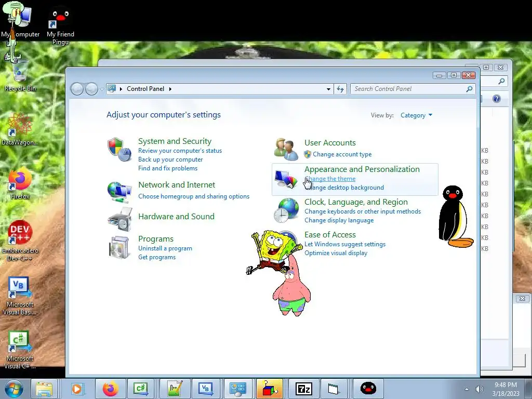Open the Embarcadero Dev-C++ desktop shortcut

(20, 241)
